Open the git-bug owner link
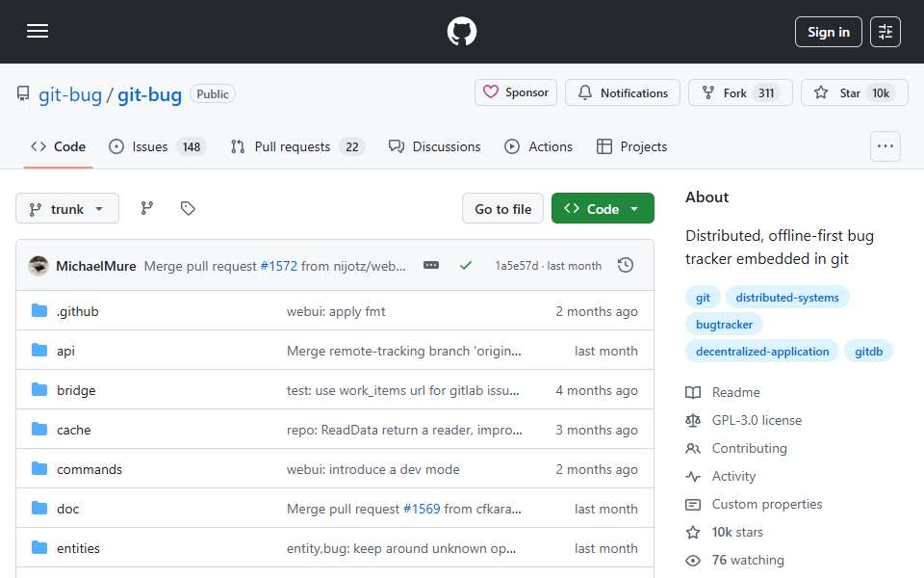Image resolution: width=924 pixels, height=578 pixels. pos(70,94)
